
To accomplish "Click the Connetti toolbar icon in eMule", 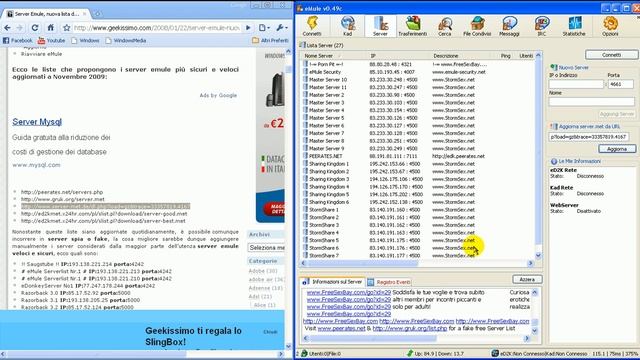I will [x=312, y=26].
